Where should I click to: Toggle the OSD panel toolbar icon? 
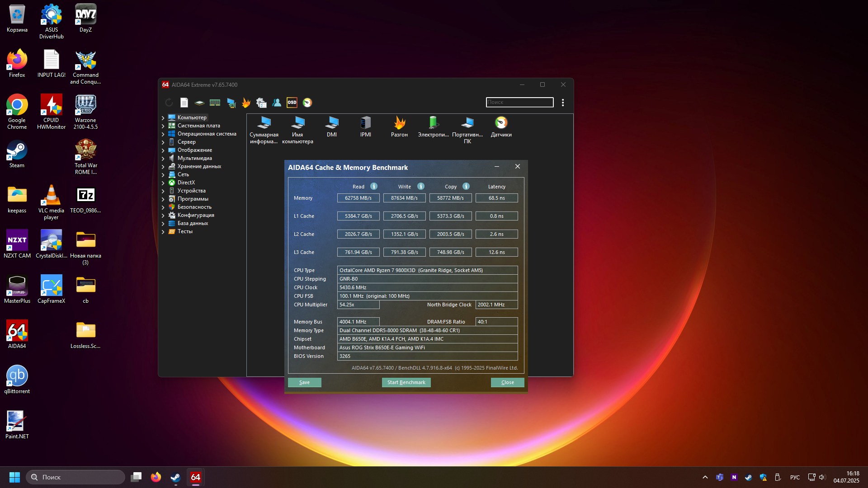tap(292, 103)
